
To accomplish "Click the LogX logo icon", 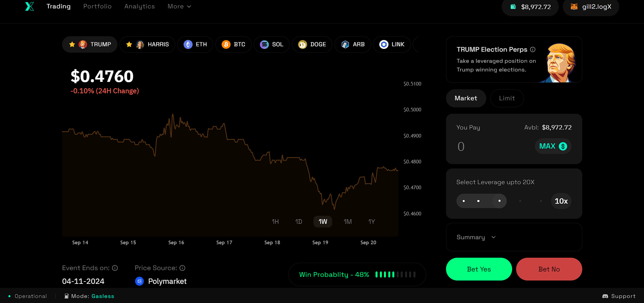I will (30, 6).
